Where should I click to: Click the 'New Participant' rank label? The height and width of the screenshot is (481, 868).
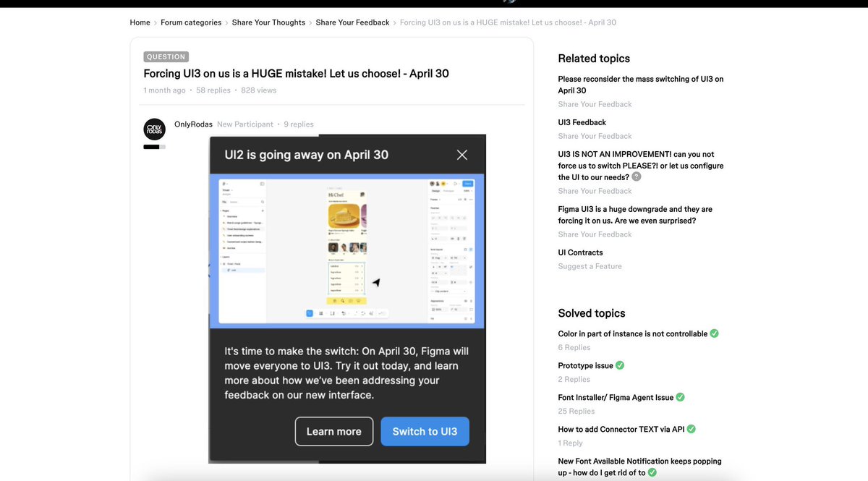coord(245,124)
